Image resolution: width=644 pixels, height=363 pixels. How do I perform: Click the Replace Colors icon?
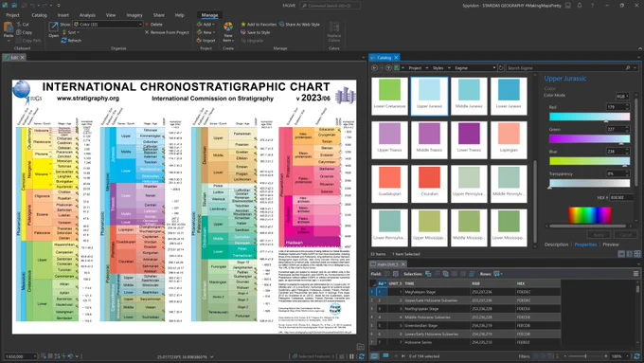pos(334,27)
